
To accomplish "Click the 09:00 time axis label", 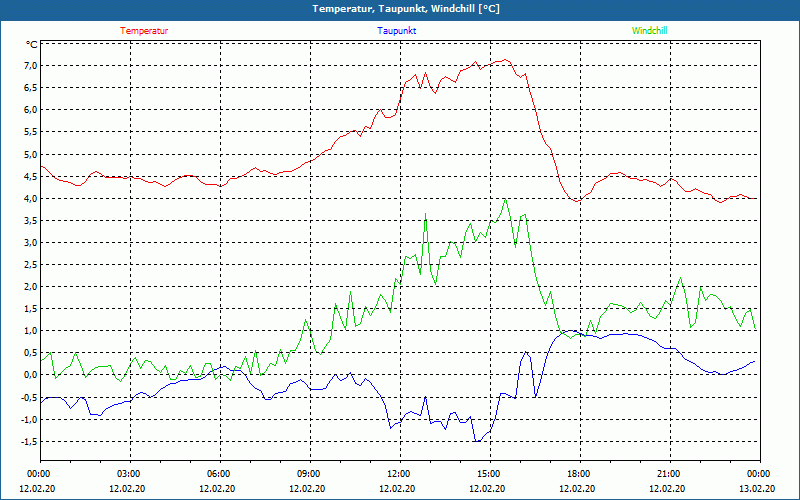I will coord(310,474).
